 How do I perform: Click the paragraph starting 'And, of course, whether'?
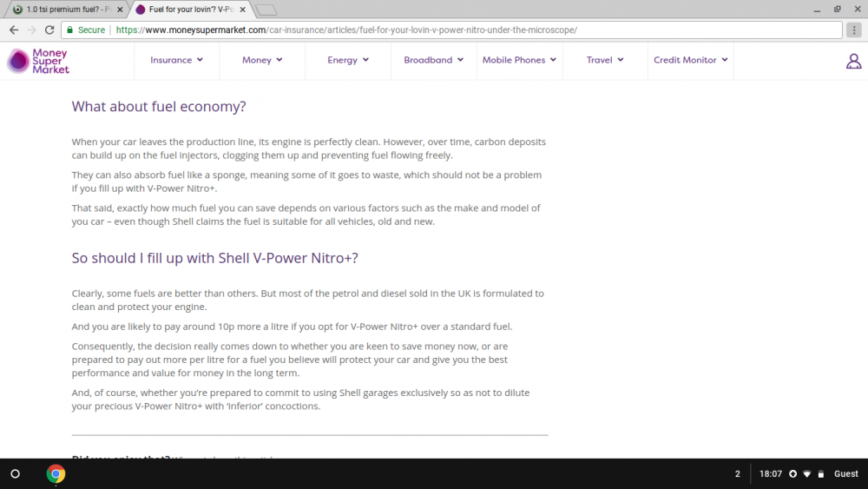click(300, 400)
